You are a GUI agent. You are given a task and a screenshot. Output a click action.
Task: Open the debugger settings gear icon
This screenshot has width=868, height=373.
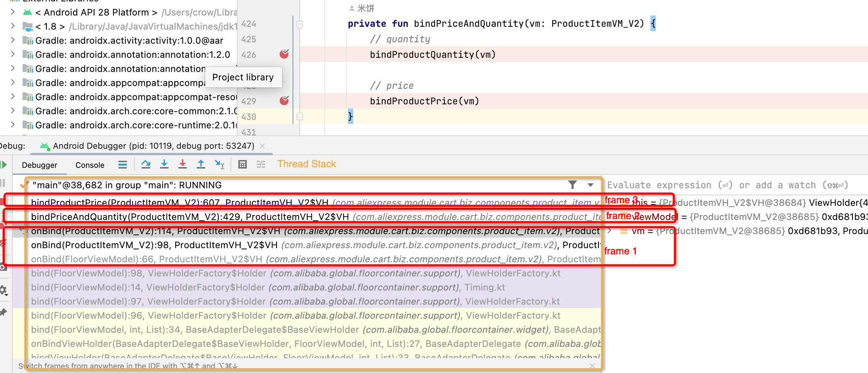tap(4, 291)
